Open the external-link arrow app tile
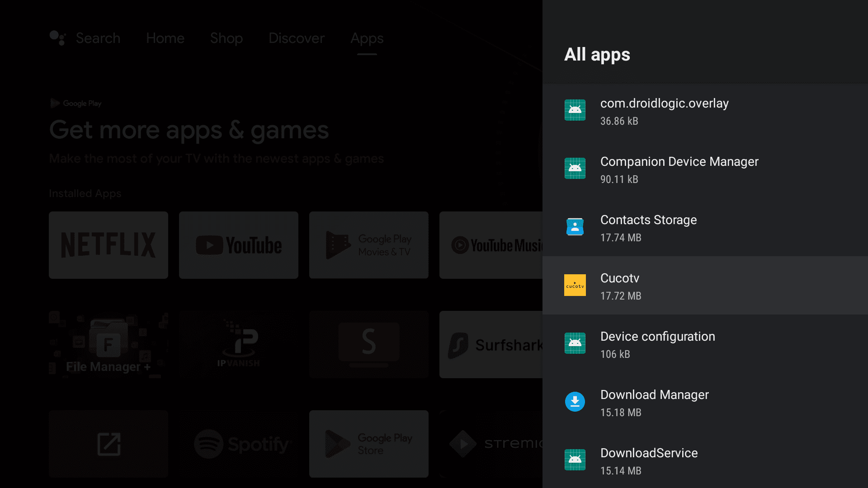 coord(108,444)
